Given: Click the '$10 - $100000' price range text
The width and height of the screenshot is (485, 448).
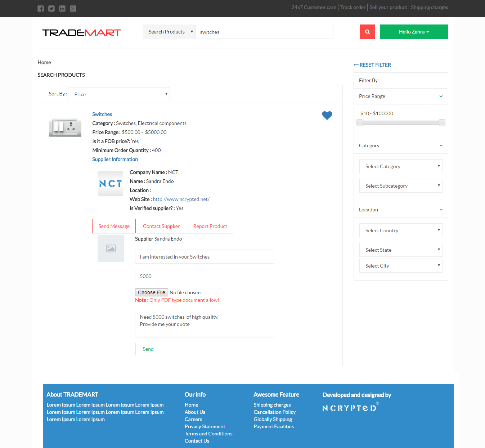Looking at the screenshot, I should tap(377, 113).
